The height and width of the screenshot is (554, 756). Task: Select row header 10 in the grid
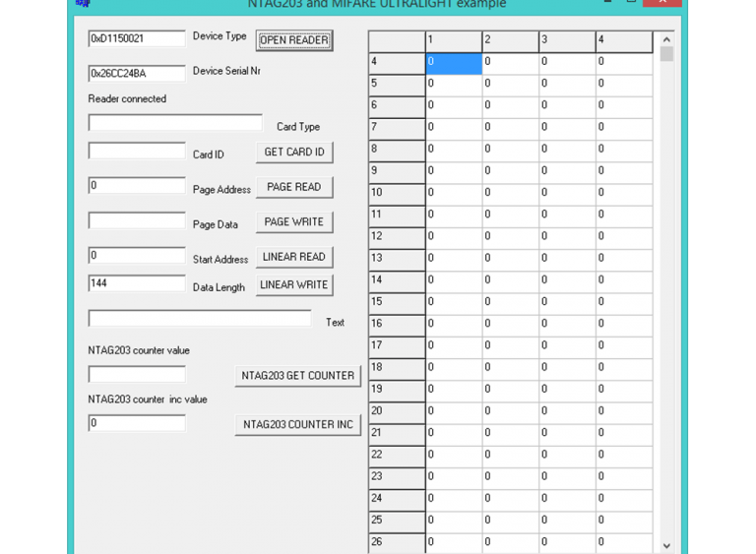397,194
